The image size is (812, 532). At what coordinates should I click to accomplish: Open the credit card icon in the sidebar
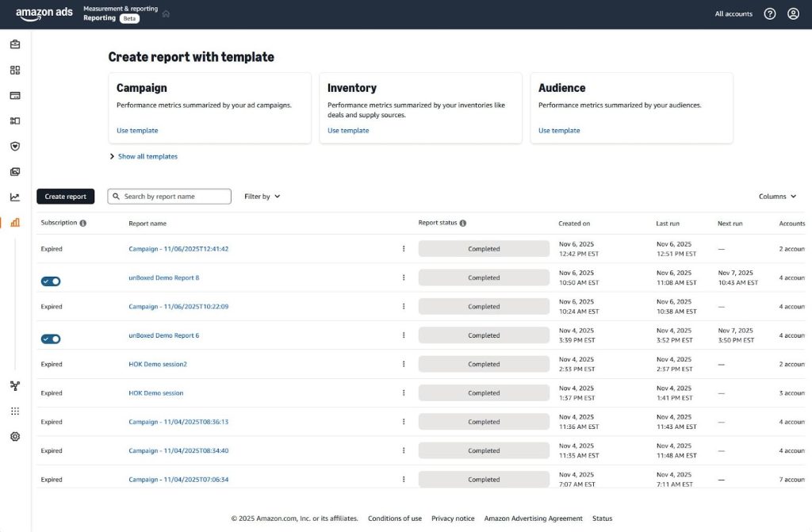click(x=15, y=95)
